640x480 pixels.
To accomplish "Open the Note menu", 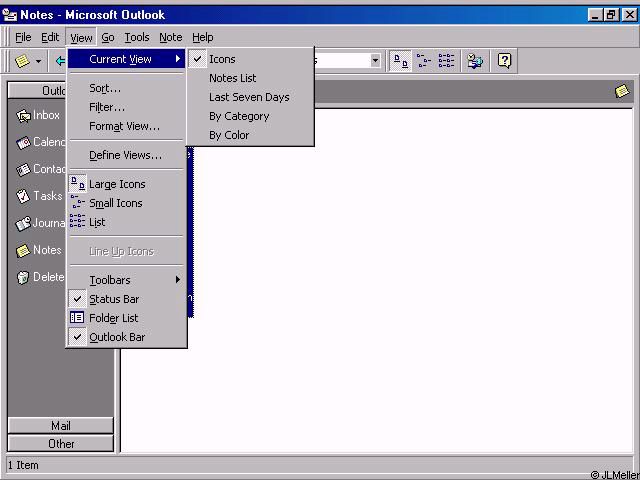I will pyautogui.click(x=171, y=38).
